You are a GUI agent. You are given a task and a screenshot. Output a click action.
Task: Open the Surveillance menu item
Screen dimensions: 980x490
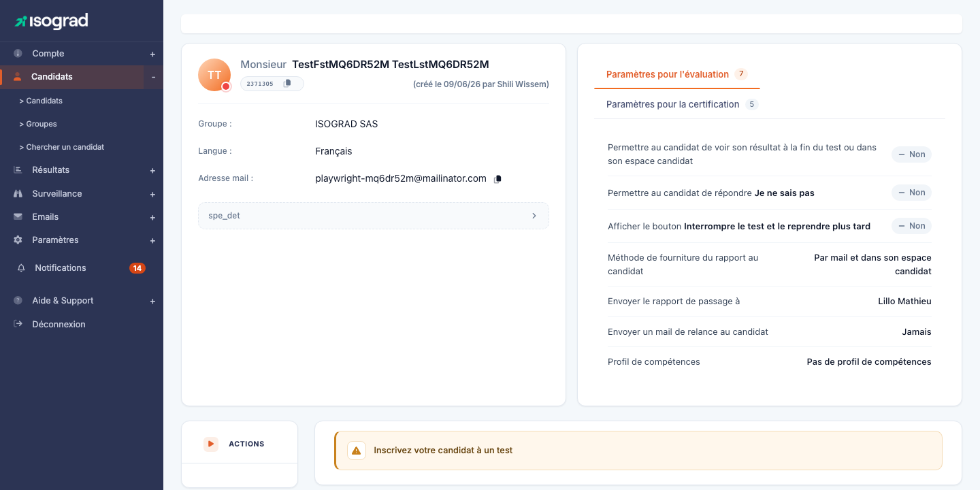click(57, 194)
